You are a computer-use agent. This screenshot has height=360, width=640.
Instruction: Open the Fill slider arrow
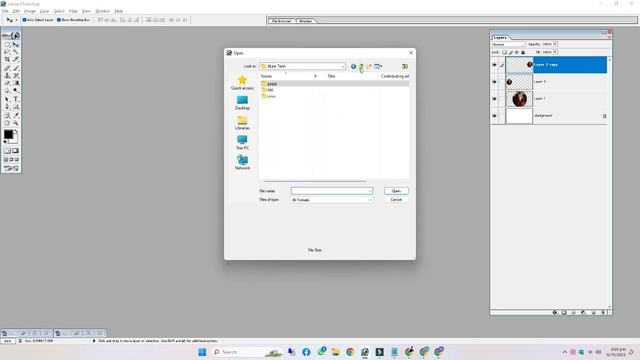click(x=555, y=52)
